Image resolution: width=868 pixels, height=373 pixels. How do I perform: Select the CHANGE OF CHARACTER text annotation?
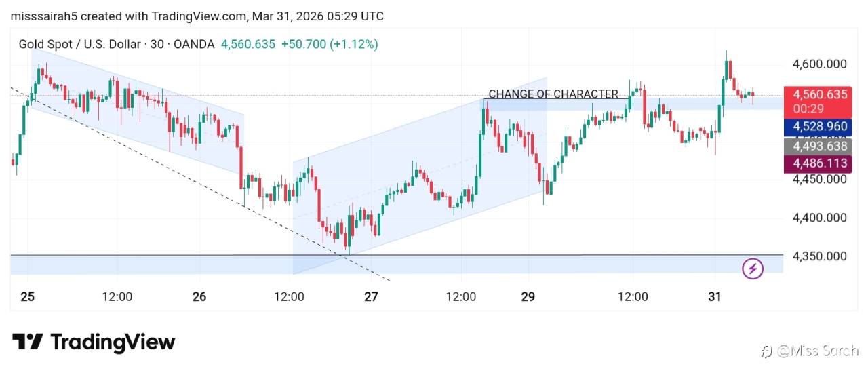(x=553, y=94)
